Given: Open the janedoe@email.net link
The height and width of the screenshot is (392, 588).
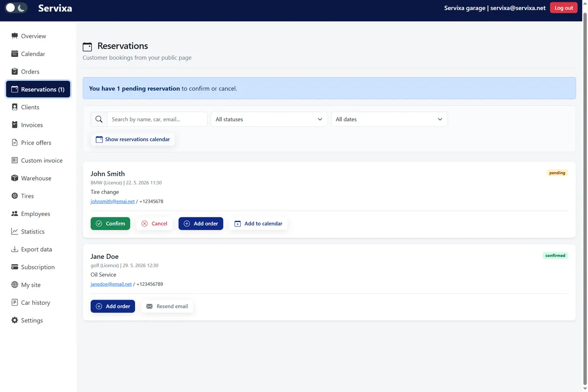Looking at the screenshot, I should [111, 284].
